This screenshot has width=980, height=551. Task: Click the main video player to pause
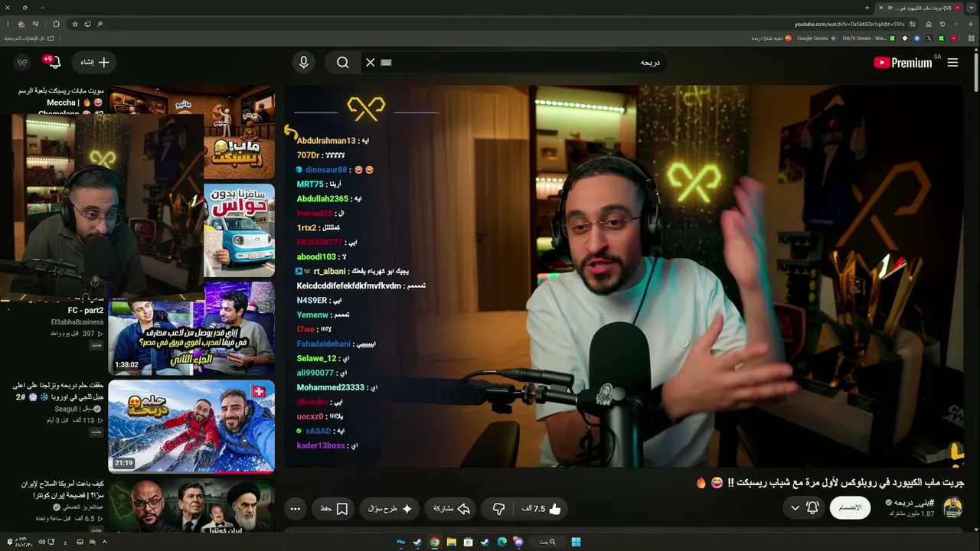click(x=624, y=275)
